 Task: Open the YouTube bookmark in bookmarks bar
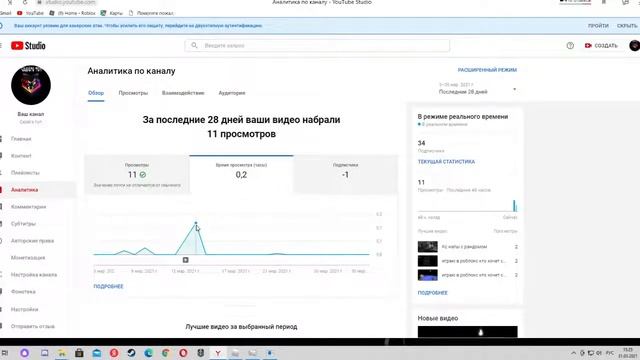click(x=30, y=13)
